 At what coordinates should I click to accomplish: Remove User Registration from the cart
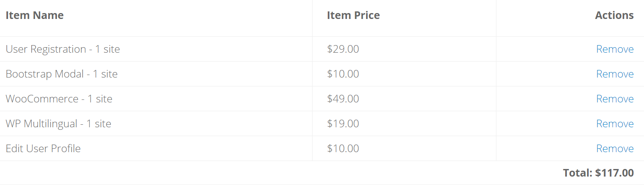[x=614, y=49]
